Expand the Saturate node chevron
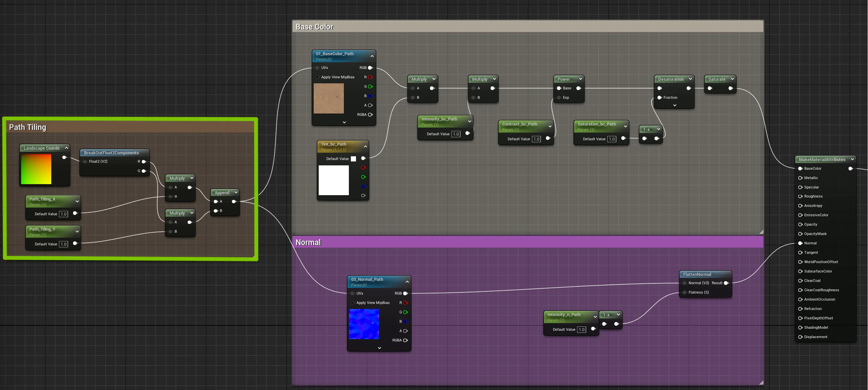This screenshot has width=868, height=390. (x=732, y=79)
